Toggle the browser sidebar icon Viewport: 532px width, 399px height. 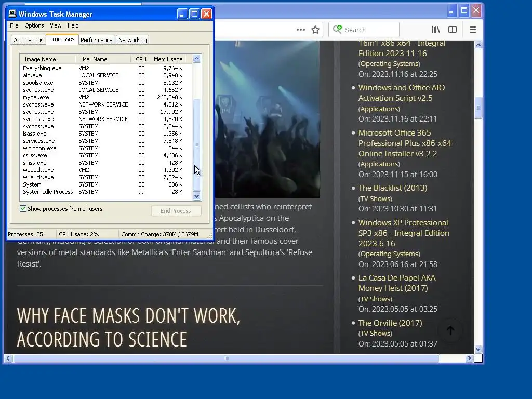(x=453, y=30)
